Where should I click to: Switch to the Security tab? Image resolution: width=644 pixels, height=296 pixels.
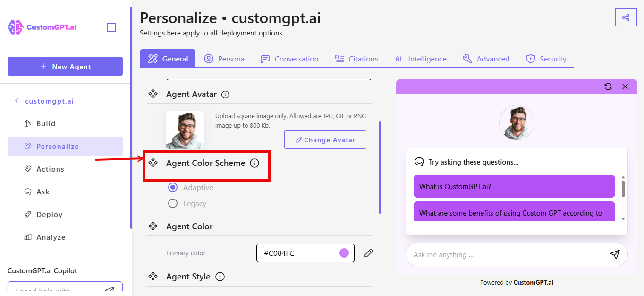[x=546, y=59]
